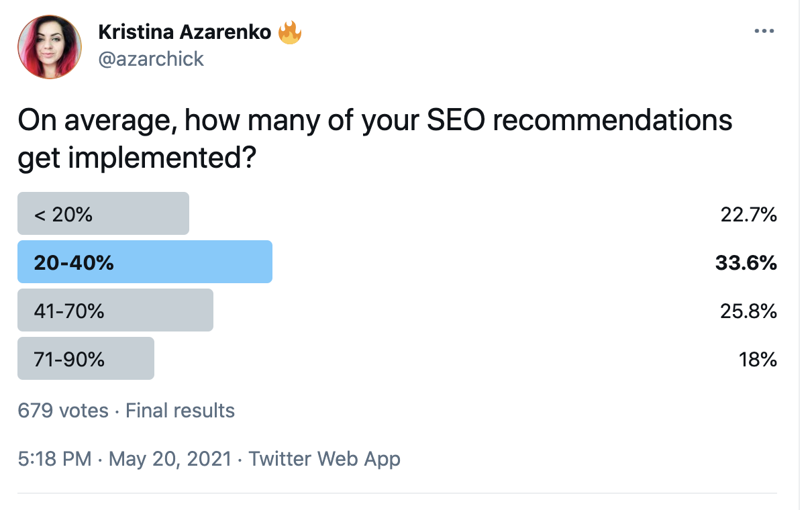This screenshot has width=812, height=510.
Task: Click the middle dot of the three-dot menu
Action: (765, 30)
